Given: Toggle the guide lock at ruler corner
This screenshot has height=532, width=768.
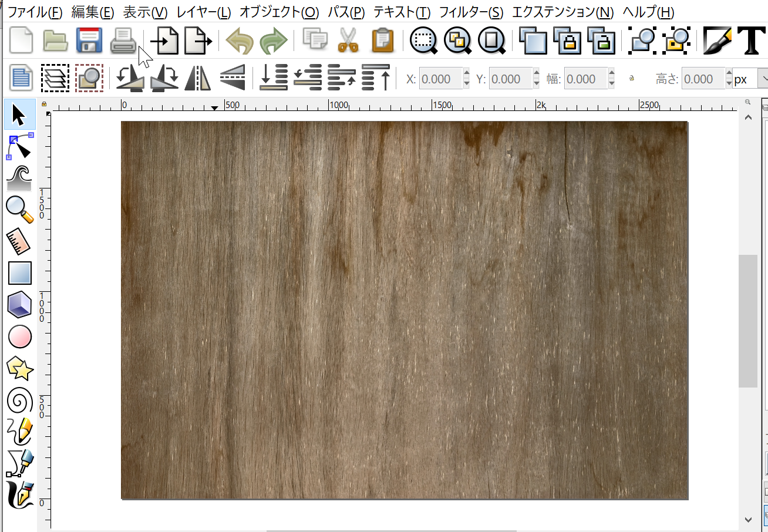Looking at the screenshot, I should 44,105.
